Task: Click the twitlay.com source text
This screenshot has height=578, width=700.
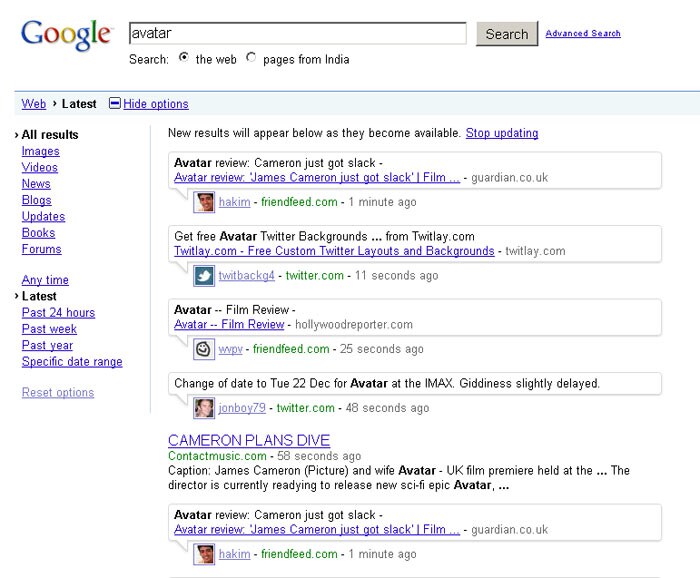Action: [535, 251]
